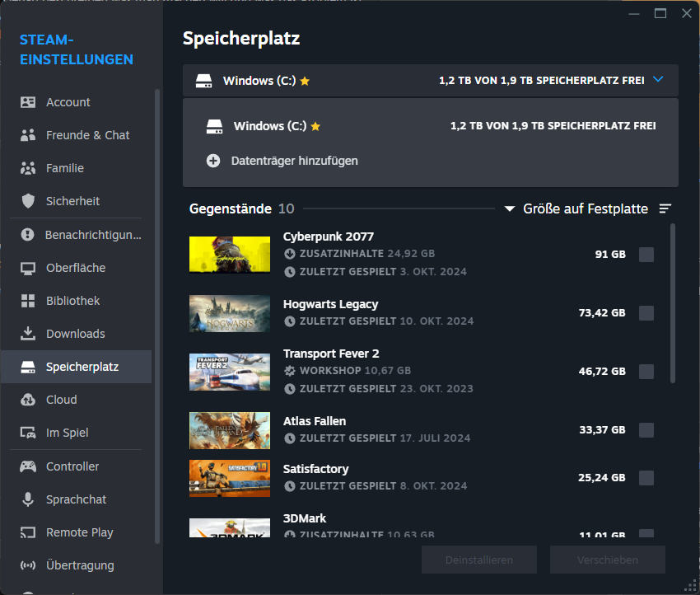The width and height of the screenshot is (700, 595).
Task: Select the expanded Windows (C:) drive entry
Action: (x=431, y=126)
